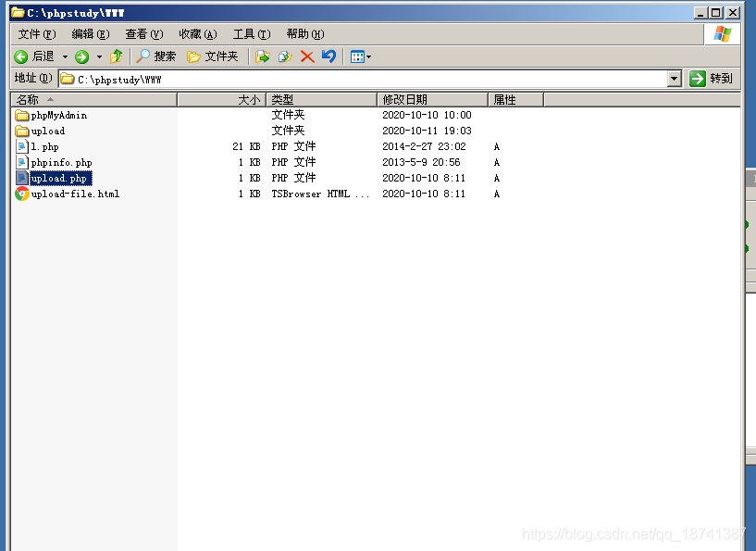Click the Copy To folder icon
The width and height of the screenshot is (756, 551).
(x=285, y=56)
